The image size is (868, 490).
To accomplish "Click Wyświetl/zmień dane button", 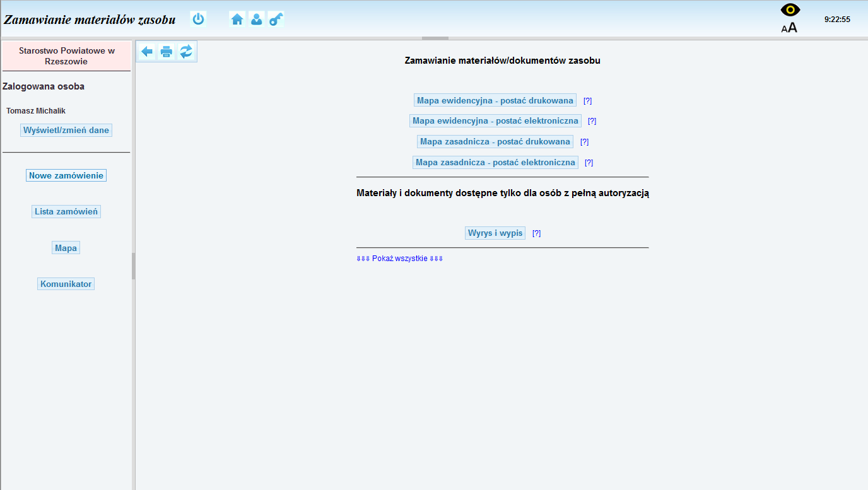I will pos(66,130).
